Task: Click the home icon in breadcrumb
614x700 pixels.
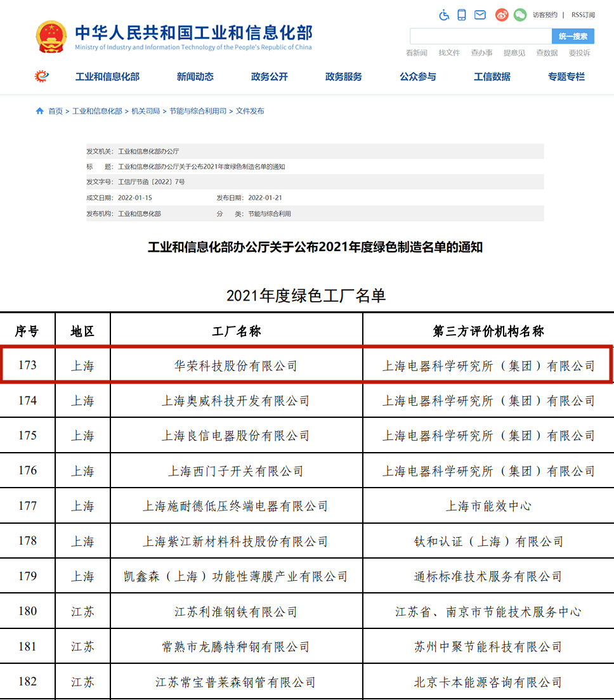Action: [40, 111]
